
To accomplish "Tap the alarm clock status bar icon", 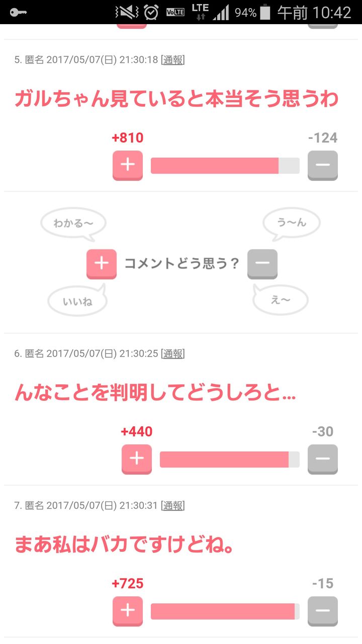I will click(151, 12).
